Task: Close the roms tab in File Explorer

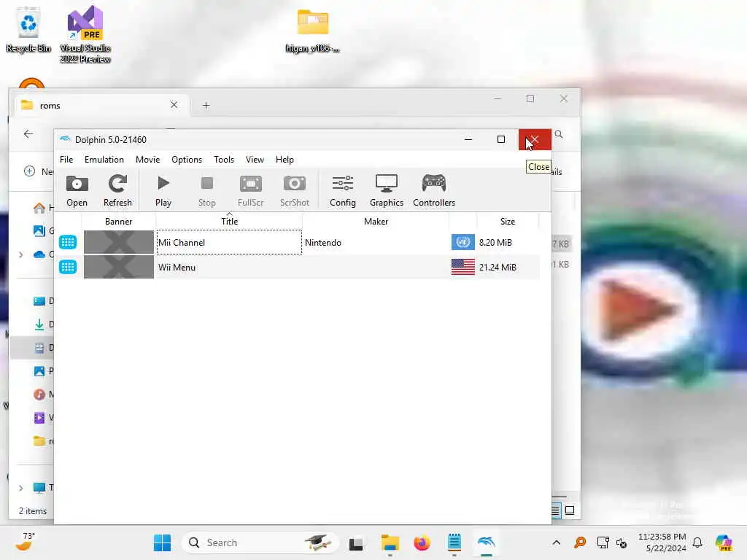Action: [x=174, y=105]
